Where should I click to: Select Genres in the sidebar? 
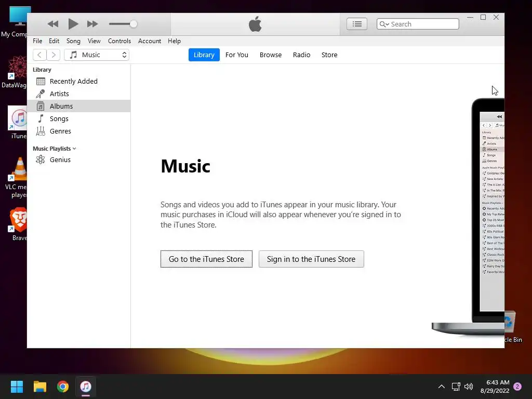click(x=79, y=131)
